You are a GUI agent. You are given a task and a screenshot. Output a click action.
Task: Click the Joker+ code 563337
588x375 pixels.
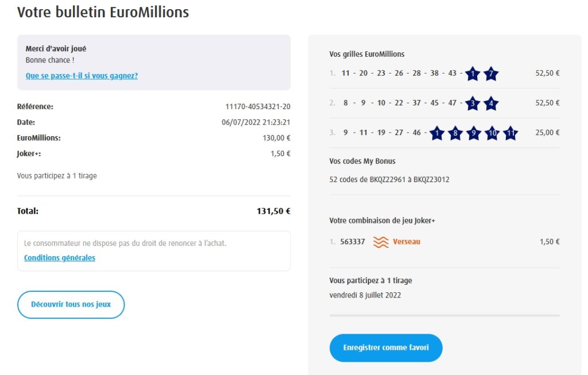pyautogui.click(x=353, y=242)
